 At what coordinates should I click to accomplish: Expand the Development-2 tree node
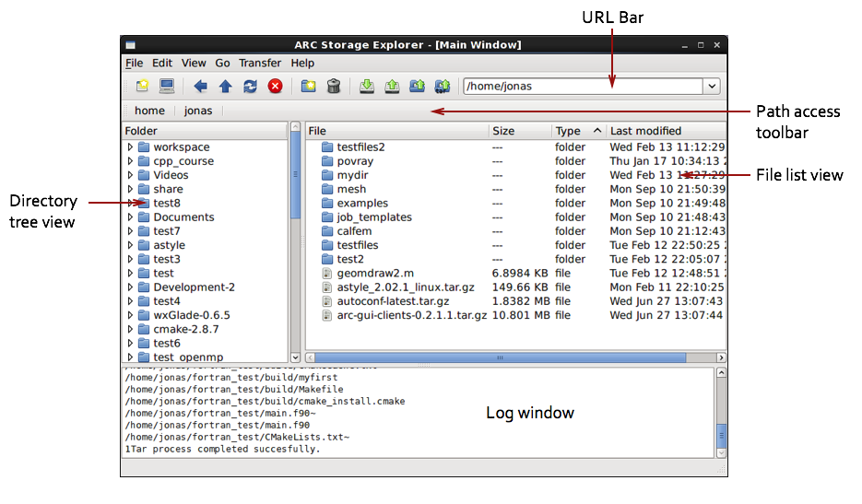coord(130,287)
